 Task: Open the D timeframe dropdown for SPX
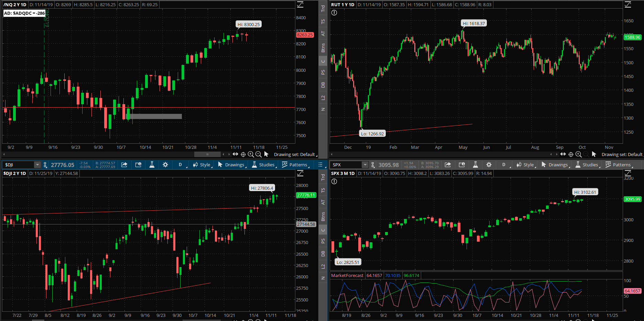click(x=505, y=165)
